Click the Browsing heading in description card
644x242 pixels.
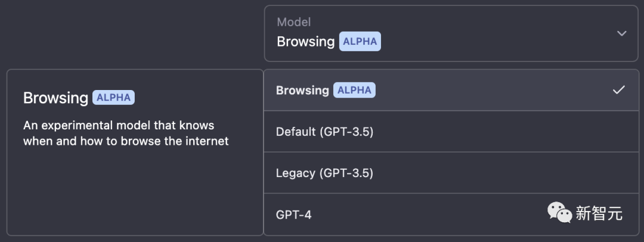[x=55, y=98]
